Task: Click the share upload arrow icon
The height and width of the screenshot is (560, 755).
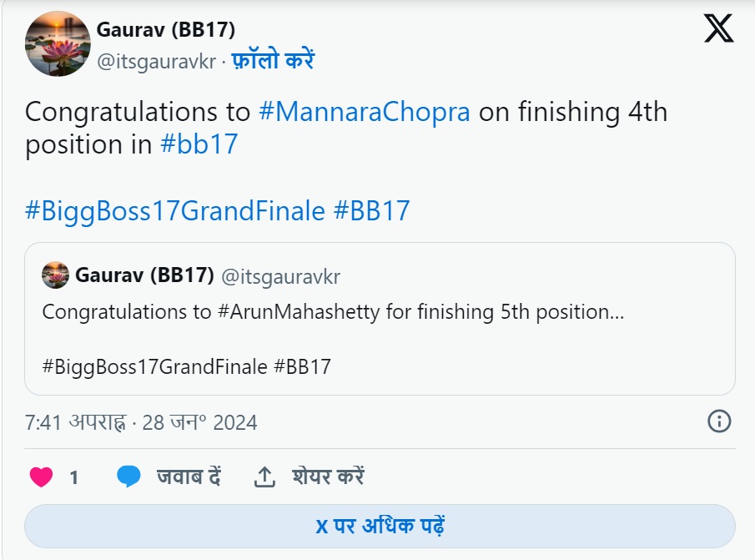Action: coord(264,477)
